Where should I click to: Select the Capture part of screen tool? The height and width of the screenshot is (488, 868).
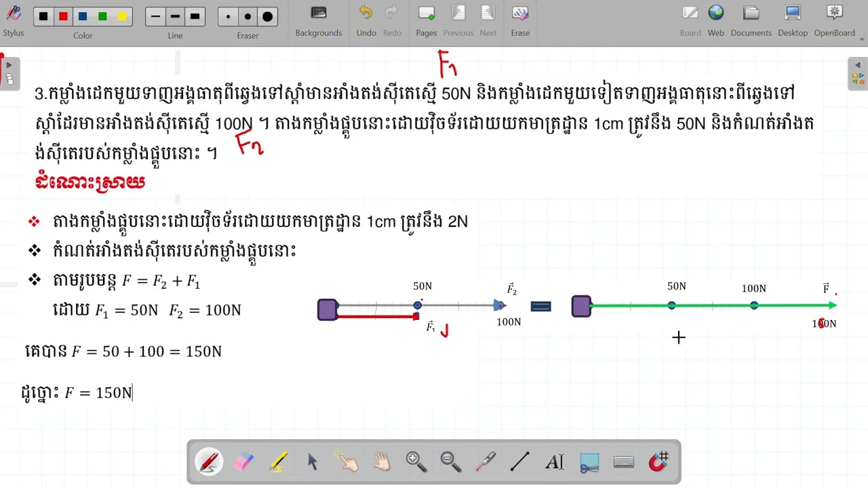tap(589, 462)
